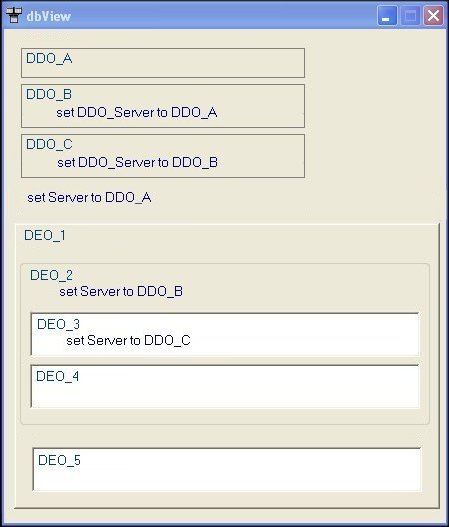449x527 pixels.
Task: Click the dbView title text
Action: [x=49, y=16]
